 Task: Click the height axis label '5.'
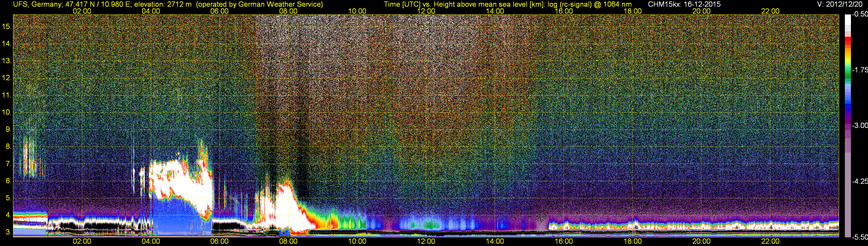click(8, 198)
